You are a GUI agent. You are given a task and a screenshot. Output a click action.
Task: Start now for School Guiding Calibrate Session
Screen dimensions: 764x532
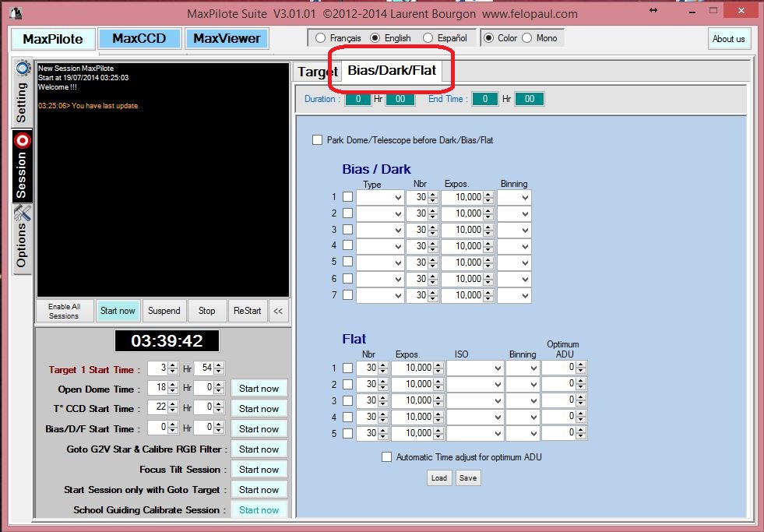click(259, 510)
